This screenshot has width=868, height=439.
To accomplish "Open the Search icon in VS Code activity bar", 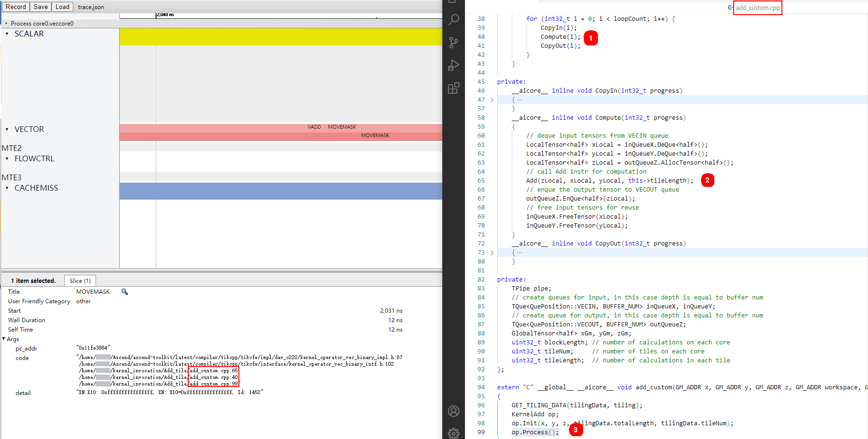I will coord(454,20).
